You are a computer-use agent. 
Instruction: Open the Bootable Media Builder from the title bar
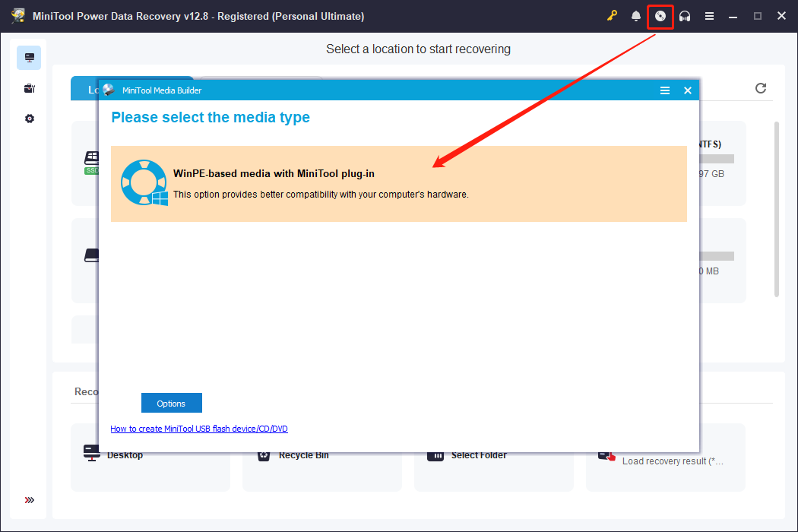660,15
